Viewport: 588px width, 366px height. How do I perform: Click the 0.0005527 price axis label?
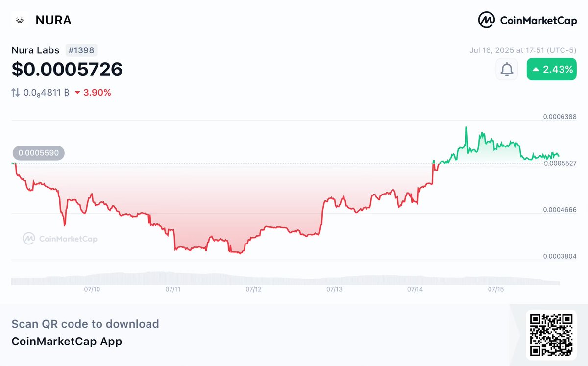pyautogui.click(x=560, y=163)
